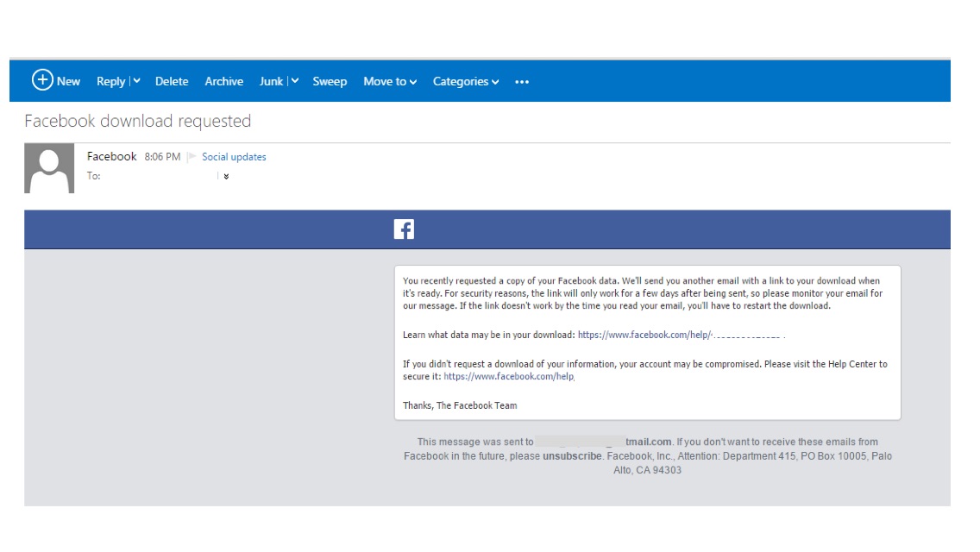Click 'Thanks, The Facebook Team' text

[460, 405]
